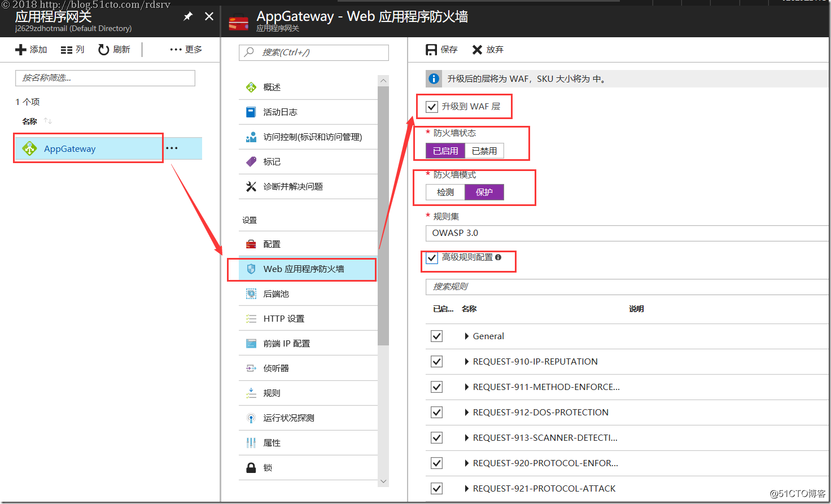Click the Activity log blue icon

pyautogui.click(x=251, y=112)
